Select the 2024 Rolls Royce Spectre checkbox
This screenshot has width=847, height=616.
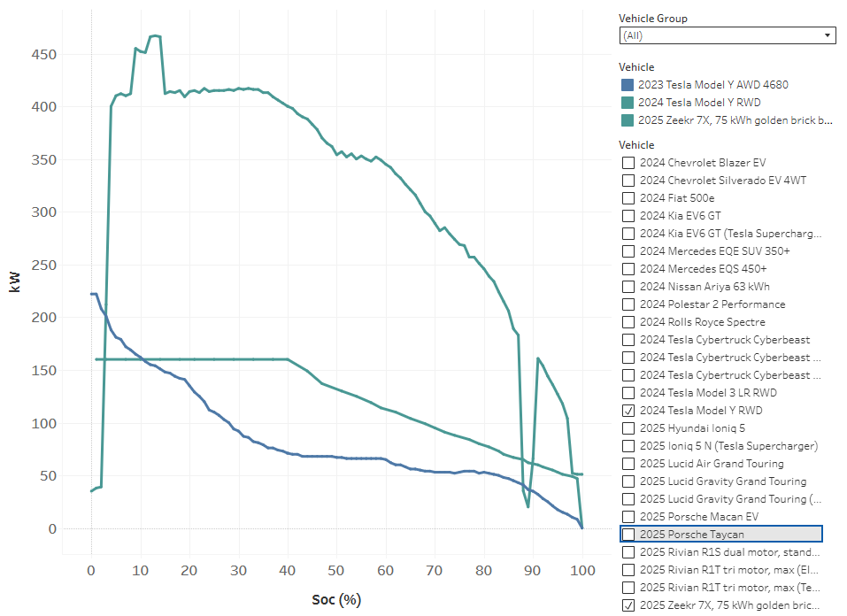628,322
